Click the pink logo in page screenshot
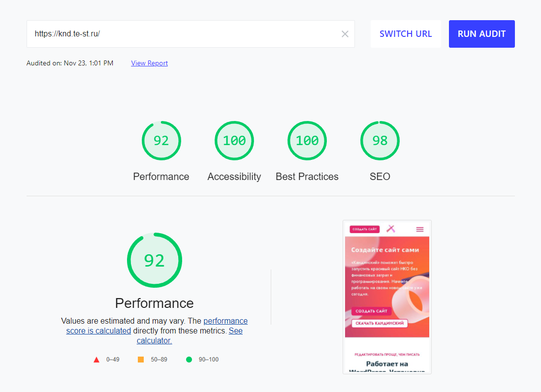This screenshot has height=392, width=541. [391, 229]
